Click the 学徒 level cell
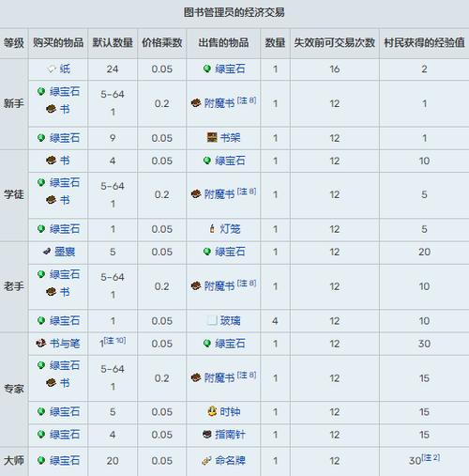Image resolution: width=469 pixels, height=476 pixels. pyautogui.click(x=14, y=194)
